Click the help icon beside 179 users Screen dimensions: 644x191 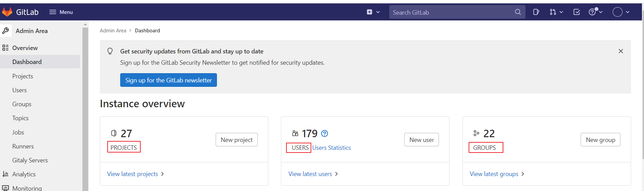tap(325, 133)
